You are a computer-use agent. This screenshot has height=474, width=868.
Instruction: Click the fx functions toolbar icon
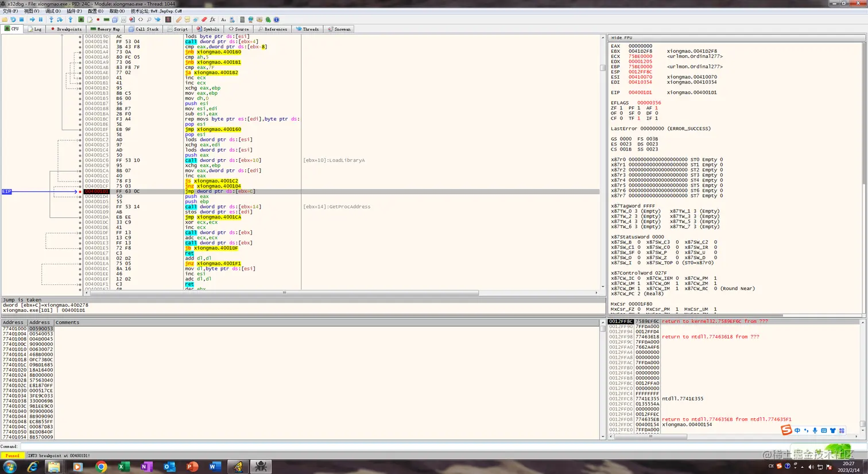212,20
